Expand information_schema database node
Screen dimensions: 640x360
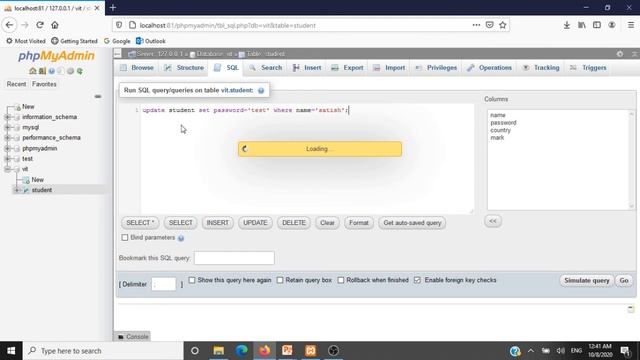(x=7, y=117)
